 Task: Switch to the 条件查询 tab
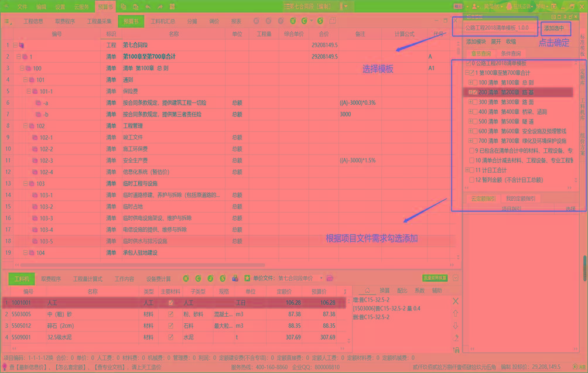[511, 54]
